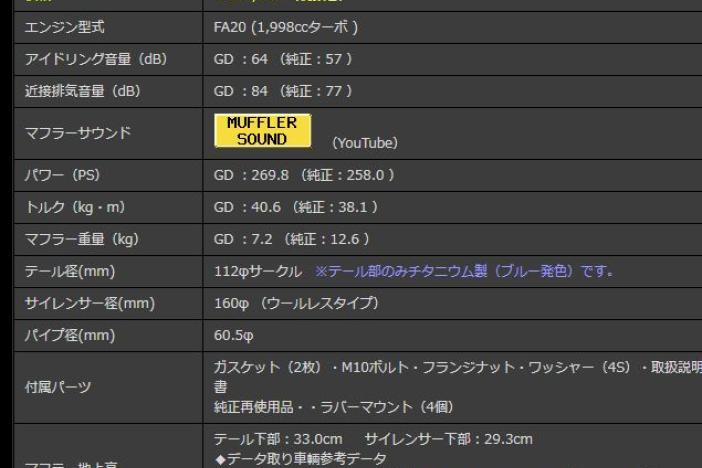Select the マフラーサウンド row label
Viewport: 702px width, 468px height.
pos(77,132)
